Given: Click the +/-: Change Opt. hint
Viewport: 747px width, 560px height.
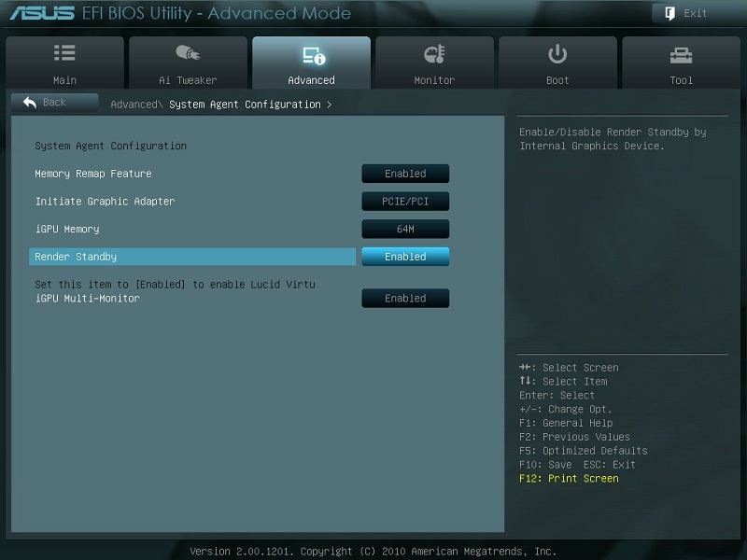Looking at the screenshot, I should click(x=566, y=410).
